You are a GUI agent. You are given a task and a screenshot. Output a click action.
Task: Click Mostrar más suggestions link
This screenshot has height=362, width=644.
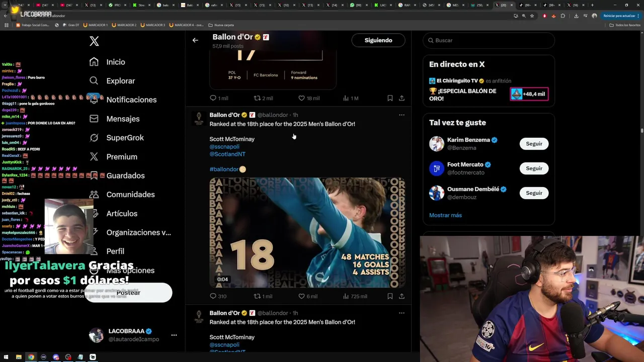click(x=445, y=215)
